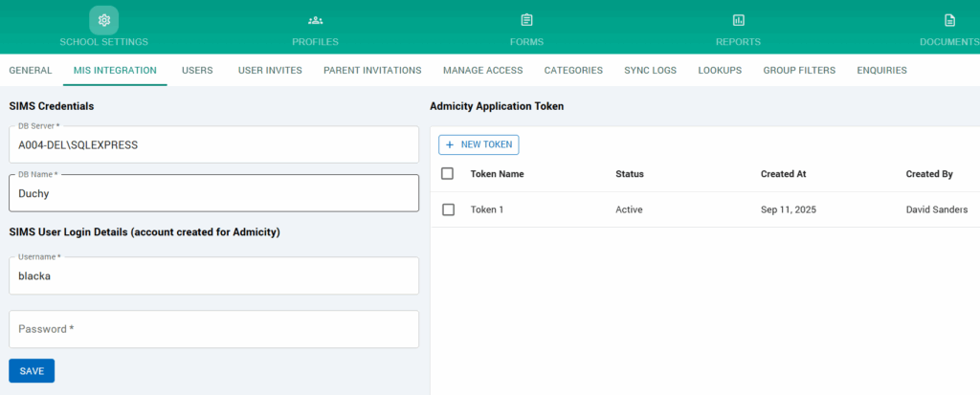Click the Documents file icon
980x395 pixels.
pyautogui.click(x=949, y=20)
